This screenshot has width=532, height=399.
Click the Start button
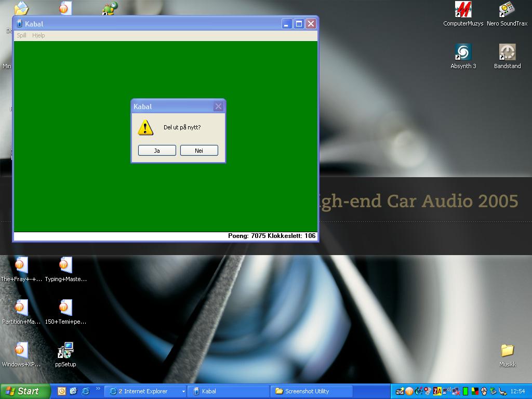(x=25, y=391)
